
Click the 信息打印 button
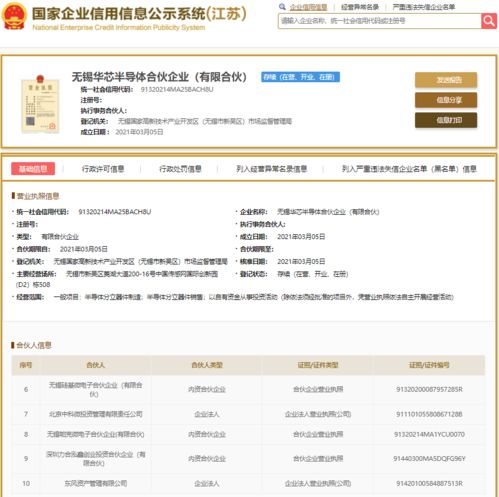pos(446,120)
